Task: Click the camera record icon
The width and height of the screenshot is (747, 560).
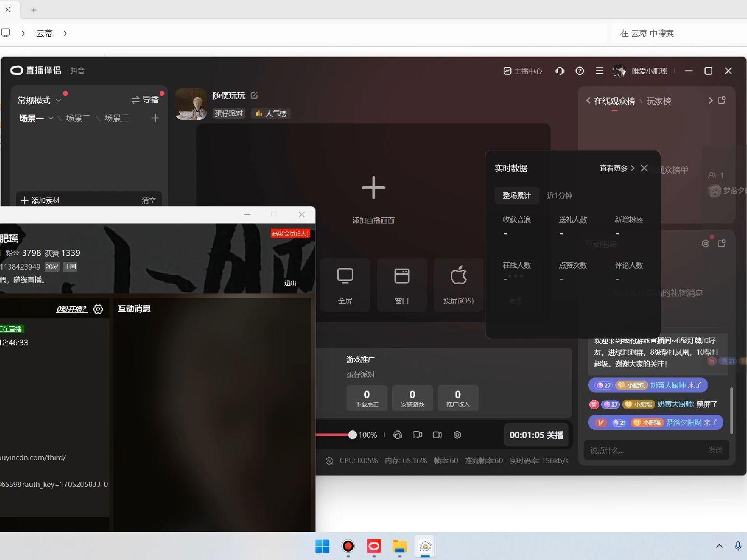Action: (x=437, y=435)
